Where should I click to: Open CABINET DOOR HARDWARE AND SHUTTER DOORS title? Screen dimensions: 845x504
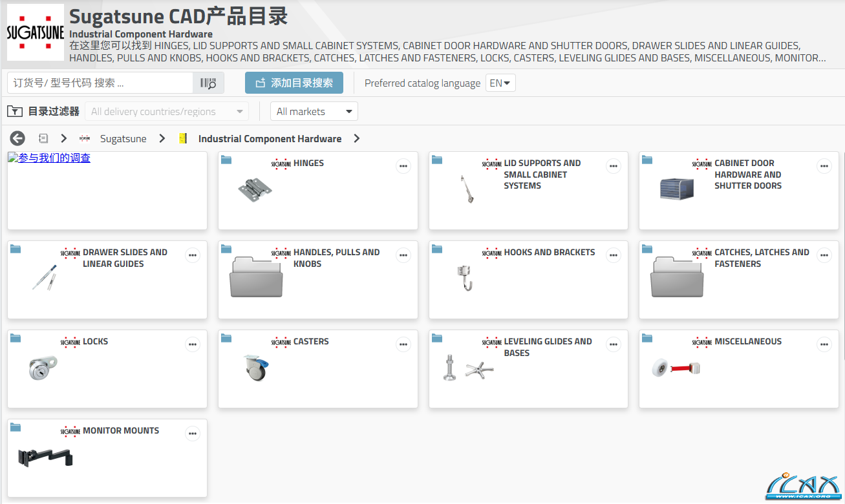[748, 174]
